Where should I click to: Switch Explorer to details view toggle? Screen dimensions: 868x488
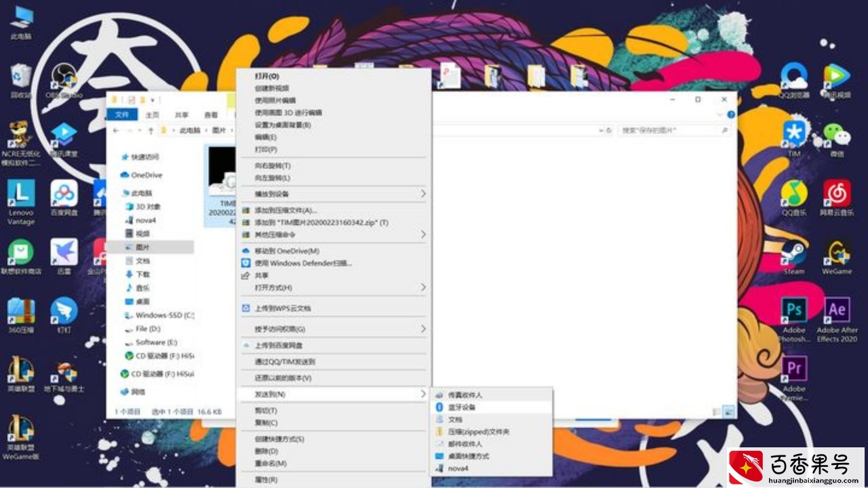click(x=717, y=411)
